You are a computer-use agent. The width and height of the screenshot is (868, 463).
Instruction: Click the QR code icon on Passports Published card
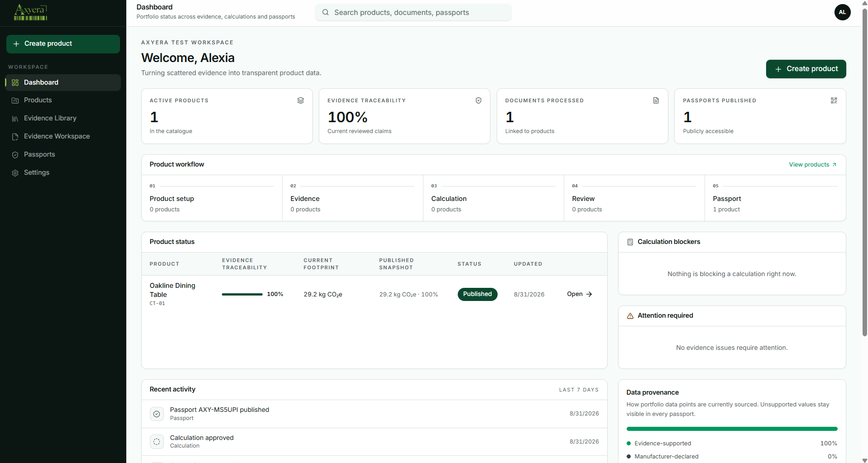pos(834,100)
